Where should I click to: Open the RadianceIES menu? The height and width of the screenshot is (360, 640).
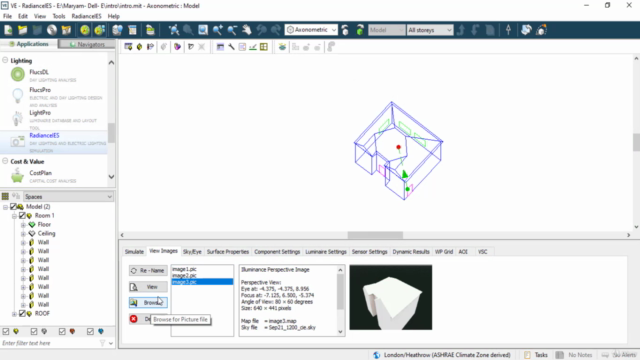click(86, 16)
